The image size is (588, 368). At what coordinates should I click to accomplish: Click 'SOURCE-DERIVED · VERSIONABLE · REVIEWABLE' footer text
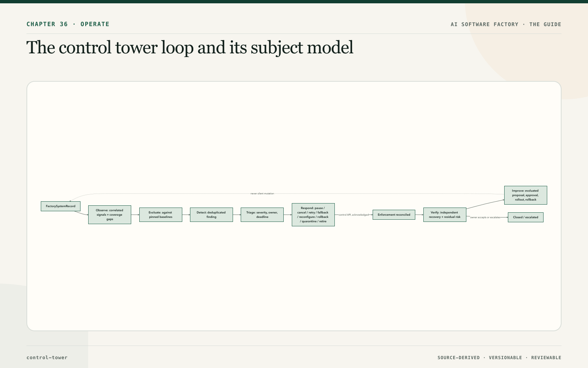(499, 357)
